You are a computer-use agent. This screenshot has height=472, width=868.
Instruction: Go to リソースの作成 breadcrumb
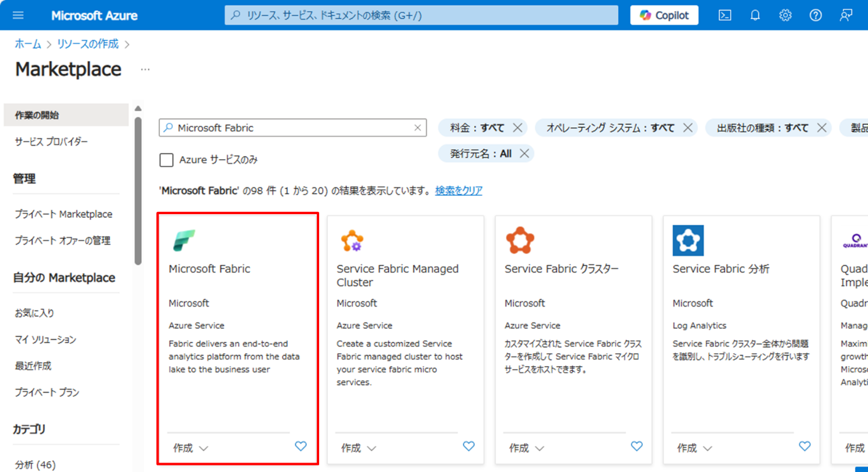[88, 44]
